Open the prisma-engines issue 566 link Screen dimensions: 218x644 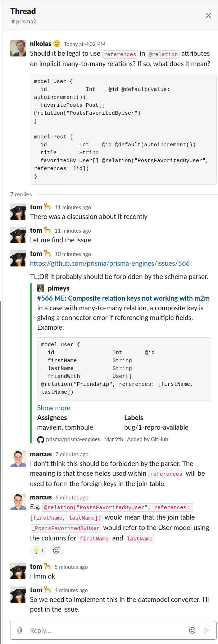coord(110,263)
